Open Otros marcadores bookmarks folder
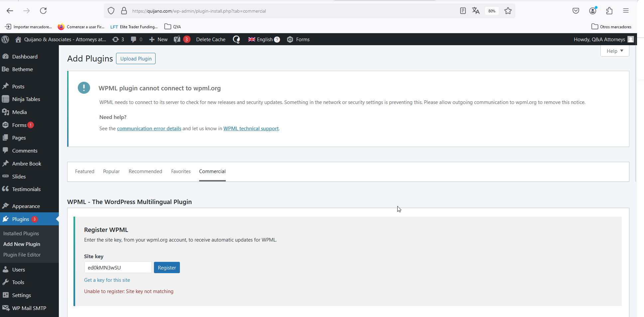Screen dimensions: 644x317 [x=611, y=27]
